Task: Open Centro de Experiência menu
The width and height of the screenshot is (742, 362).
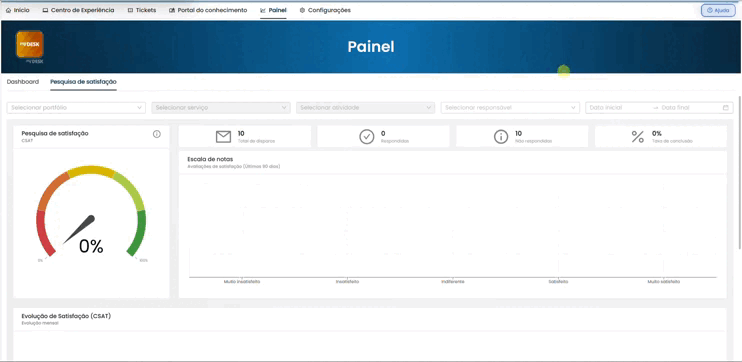Action: pos(78,10)
